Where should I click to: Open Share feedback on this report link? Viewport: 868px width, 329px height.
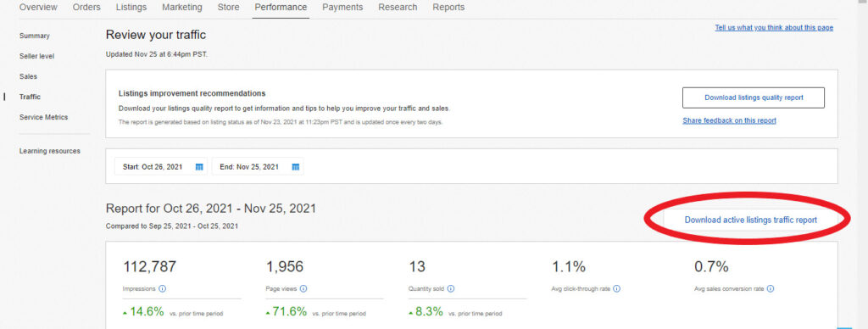point(729,120)
